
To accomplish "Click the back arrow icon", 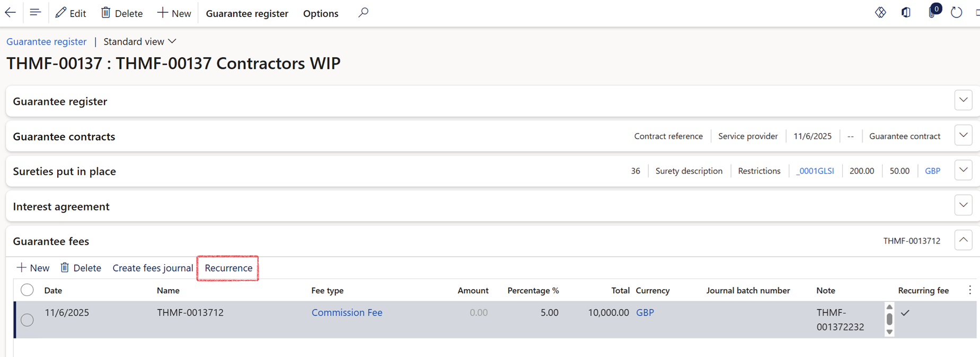I will click(x=11, y=13).
